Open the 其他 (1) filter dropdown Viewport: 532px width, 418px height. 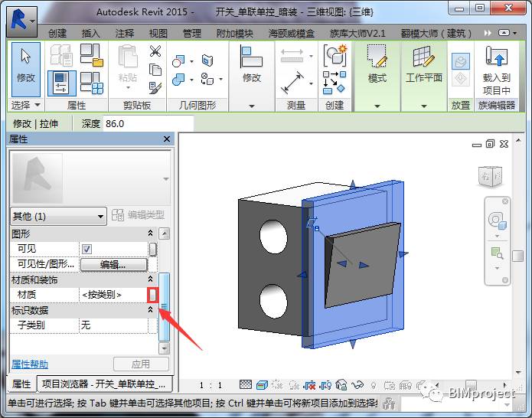pos(58,216)
